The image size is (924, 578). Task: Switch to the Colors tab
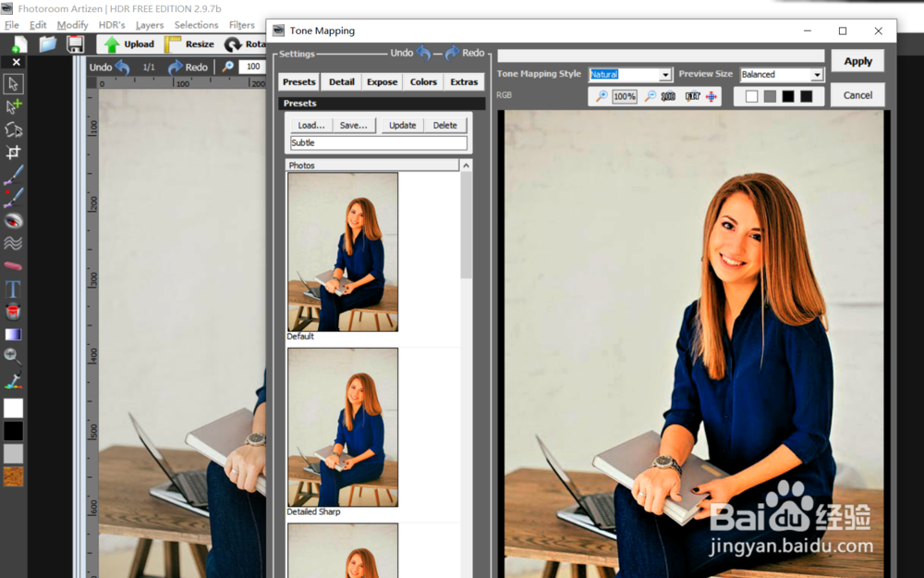[423, 82]
